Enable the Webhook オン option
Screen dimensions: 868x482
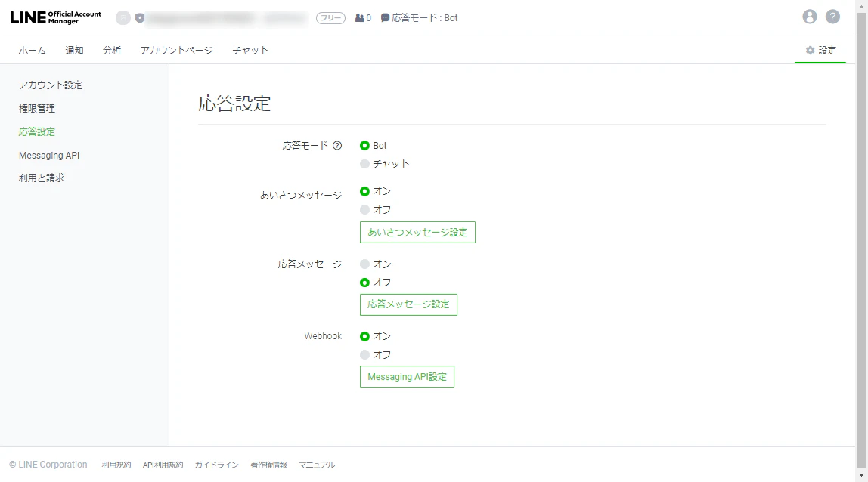(364, 336)
